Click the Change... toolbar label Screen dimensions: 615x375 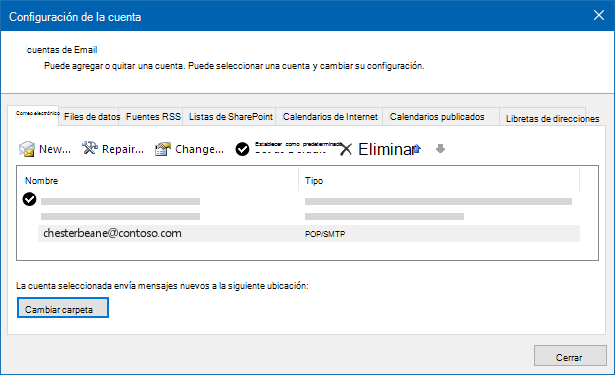click(199, 149)
